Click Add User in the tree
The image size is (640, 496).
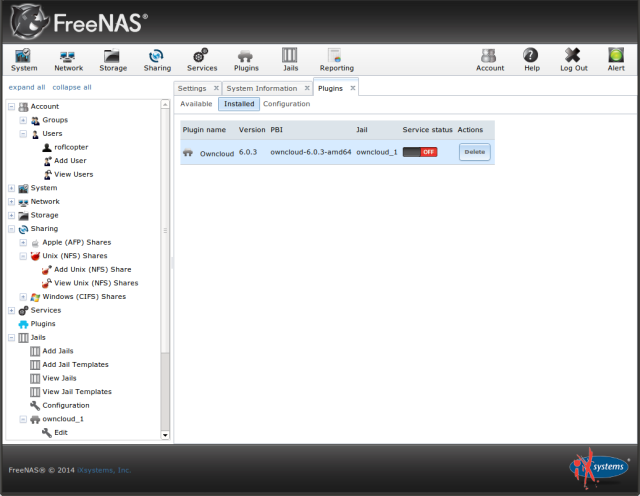pos(70,161)
